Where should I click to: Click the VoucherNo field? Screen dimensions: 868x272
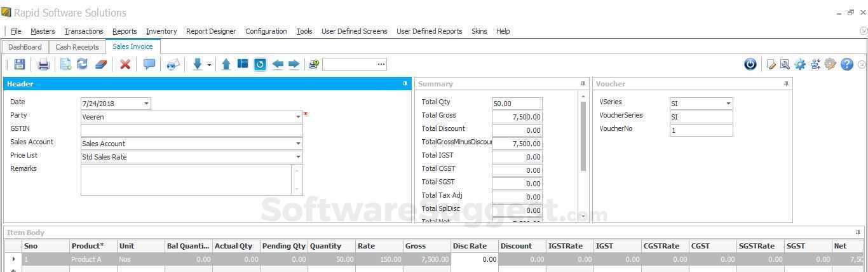click(701, 130)
